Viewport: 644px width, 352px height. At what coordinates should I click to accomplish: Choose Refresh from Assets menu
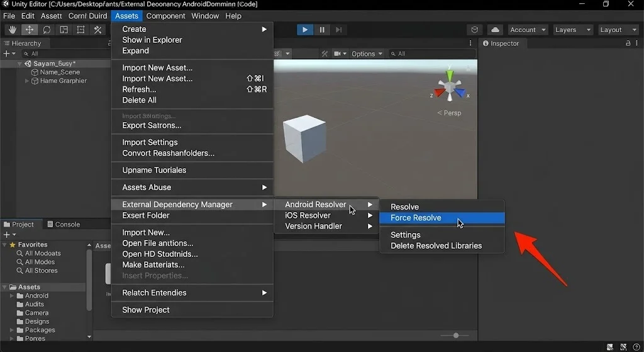pos(192,89)
